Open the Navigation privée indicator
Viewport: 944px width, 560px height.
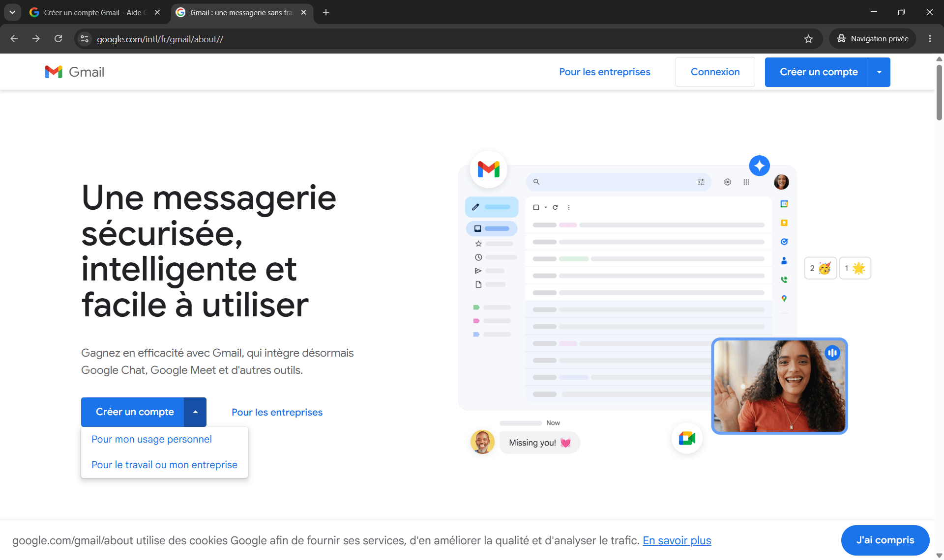coord(873,39)
